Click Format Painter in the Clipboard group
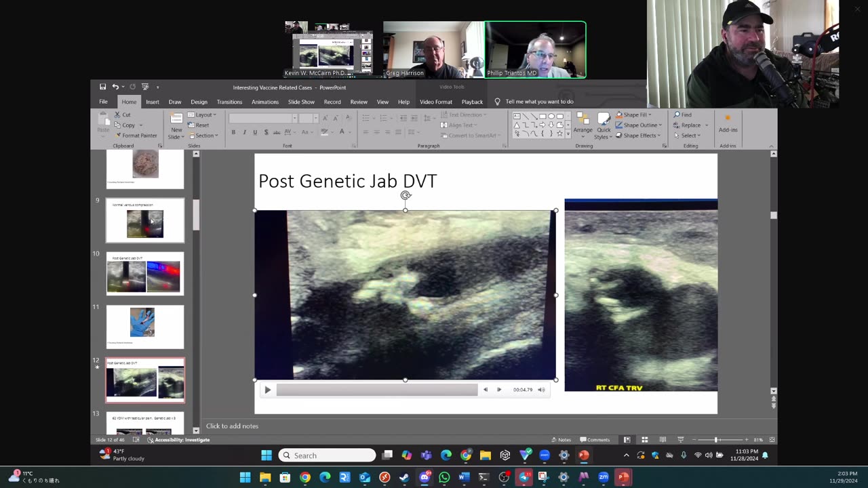This screenshot has height=488, width=868. (136, 136)
